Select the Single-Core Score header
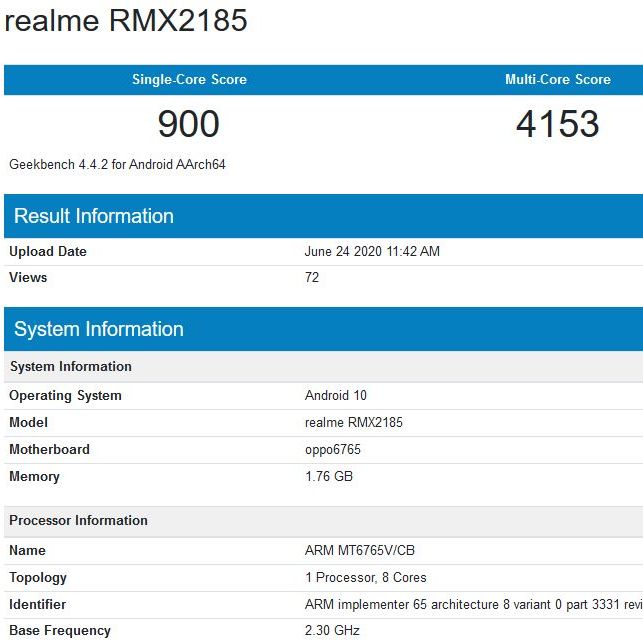 [189, 80]
